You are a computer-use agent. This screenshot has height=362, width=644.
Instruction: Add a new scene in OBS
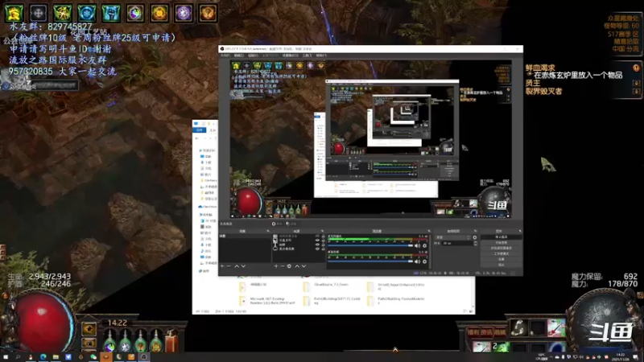(222, 266)
